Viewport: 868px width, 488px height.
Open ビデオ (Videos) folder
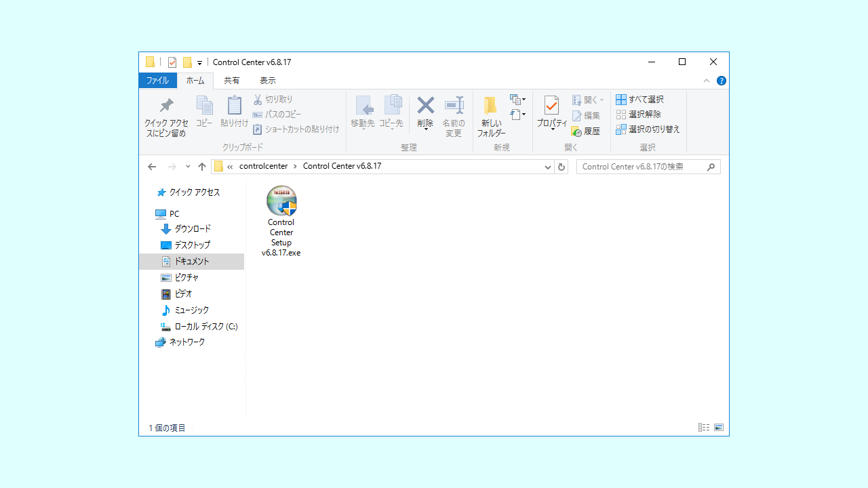[177, 294]
